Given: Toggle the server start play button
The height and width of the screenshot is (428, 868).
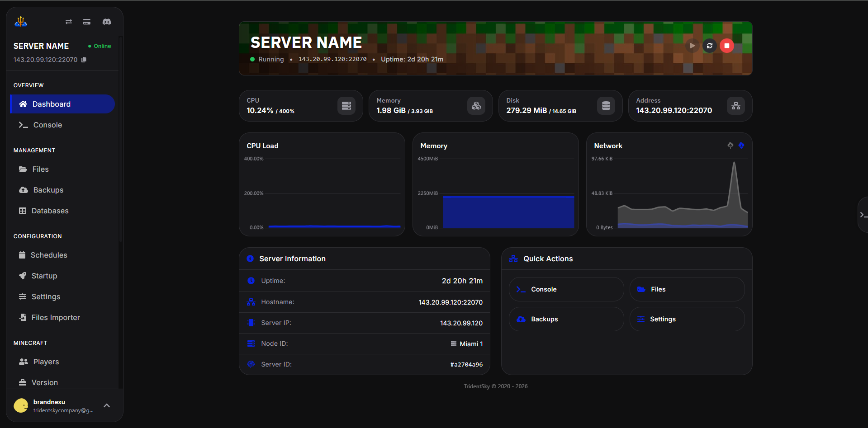Looking at the screenshot, I should click(x=692, y=46).
